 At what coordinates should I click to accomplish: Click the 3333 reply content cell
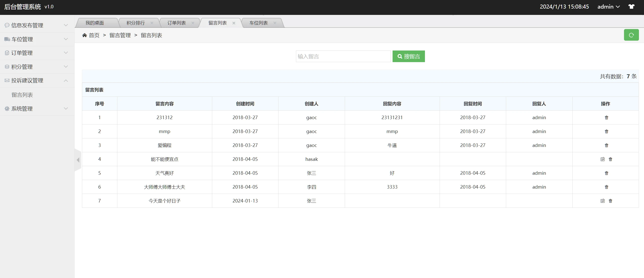[x=392, y=187]
